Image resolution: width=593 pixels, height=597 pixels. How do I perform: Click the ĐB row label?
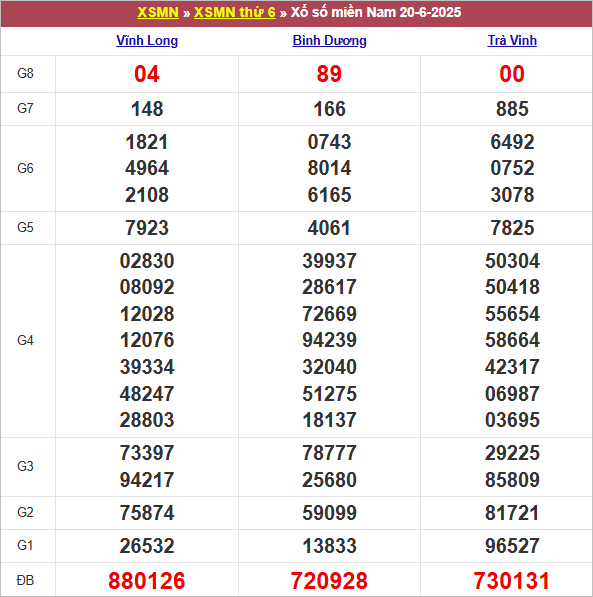click(26, 581)
